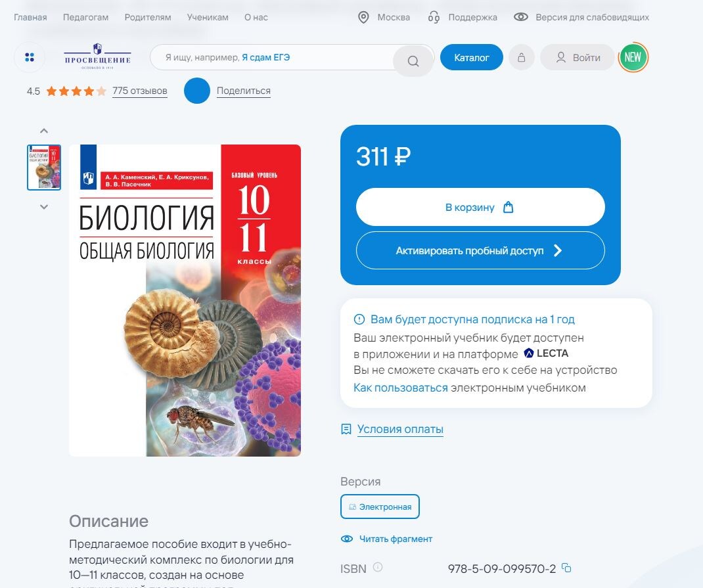Show next thumbnail with down chevron

(44, 206)
